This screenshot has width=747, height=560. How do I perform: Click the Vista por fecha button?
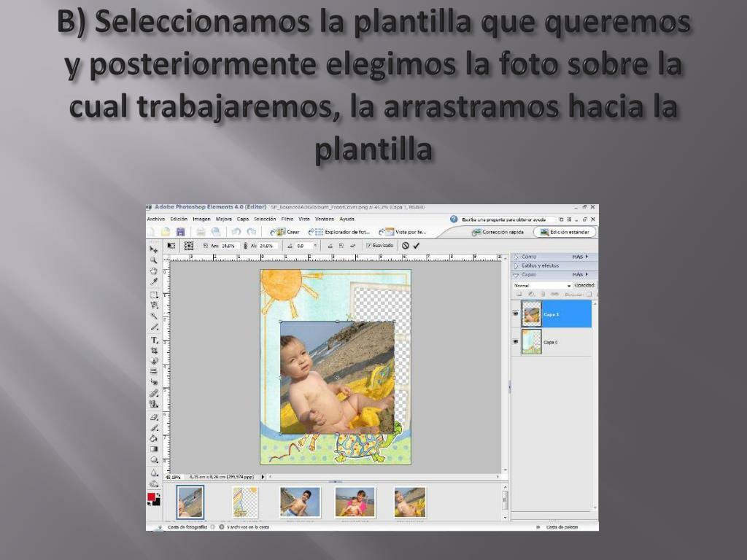403,232
